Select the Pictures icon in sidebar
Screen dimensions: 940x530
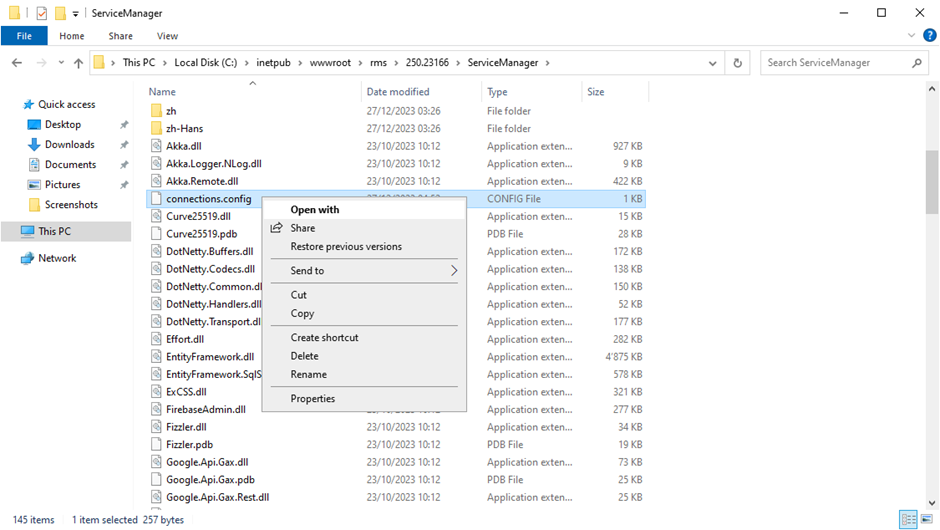(34, 185)
